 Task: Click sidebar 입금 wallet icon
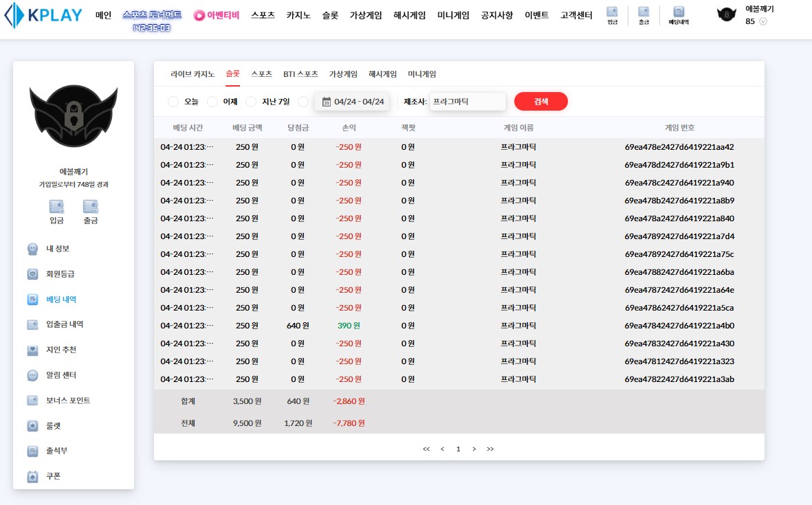pyautogui.click(x=56, y=211)
